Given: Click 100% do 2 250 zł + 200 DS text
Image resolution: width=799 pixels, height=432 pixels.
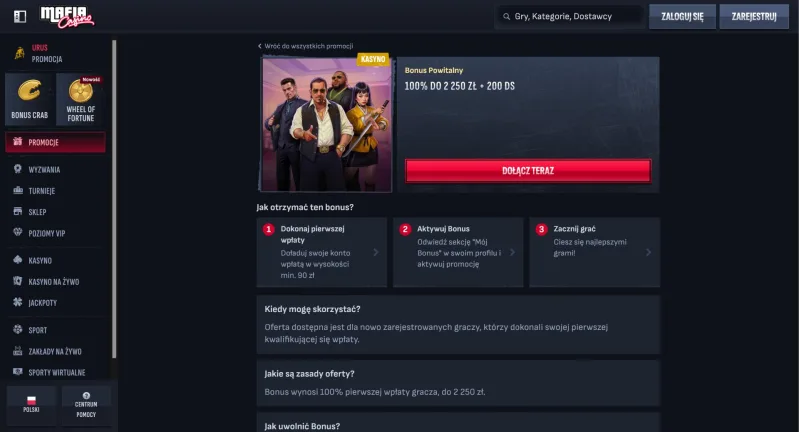Looking at the screenshot, I should 460,86.
